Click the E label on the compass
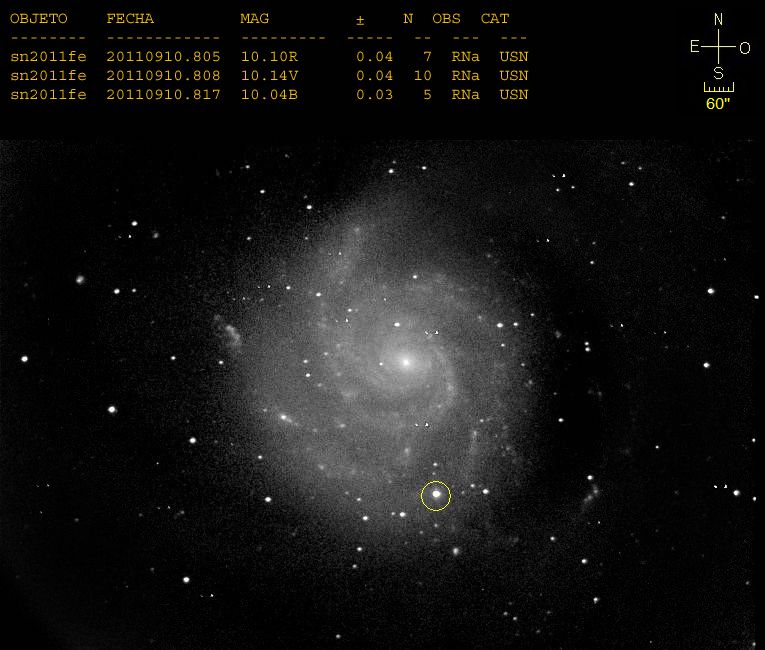The width and height of the screenshot is (765, 650). click(695, 46)
